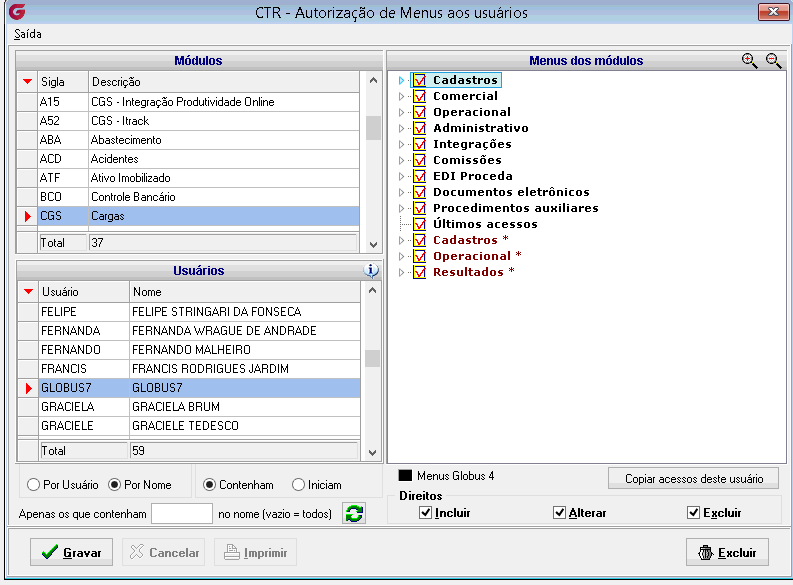This screenshot has height=585, width=793.
Task: Toggle the EDI Proceda checkbox
Action: click(419, 176)
